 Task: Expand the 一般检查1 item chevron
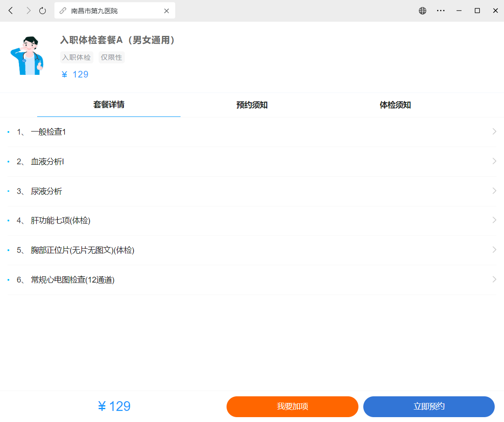coord(494,131)
